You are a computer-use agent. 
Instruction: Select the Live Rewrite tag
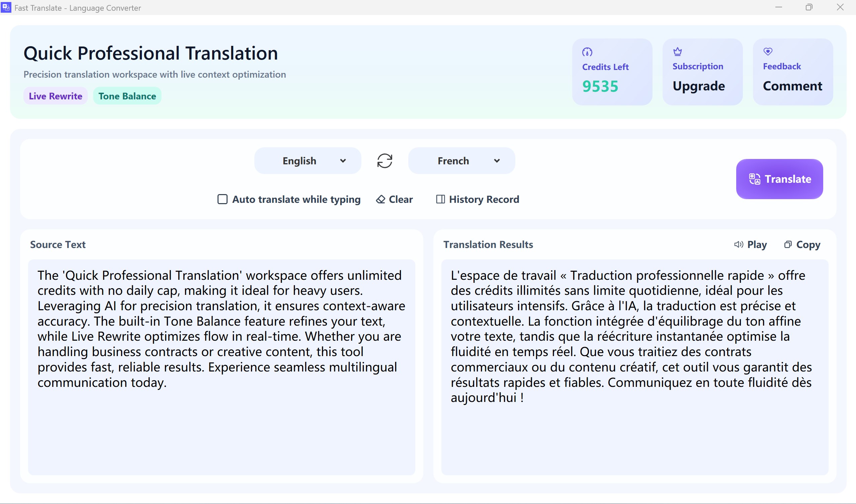click(55, 96)
